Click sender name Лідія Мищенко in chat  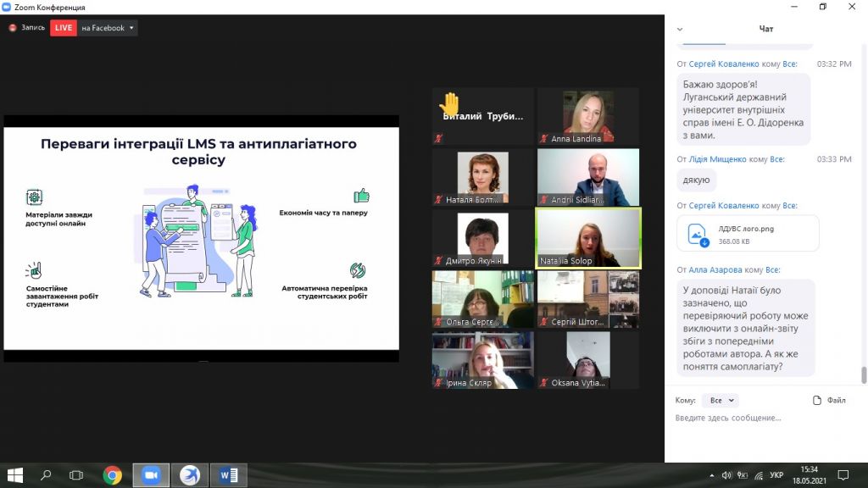tap(717, 159)
